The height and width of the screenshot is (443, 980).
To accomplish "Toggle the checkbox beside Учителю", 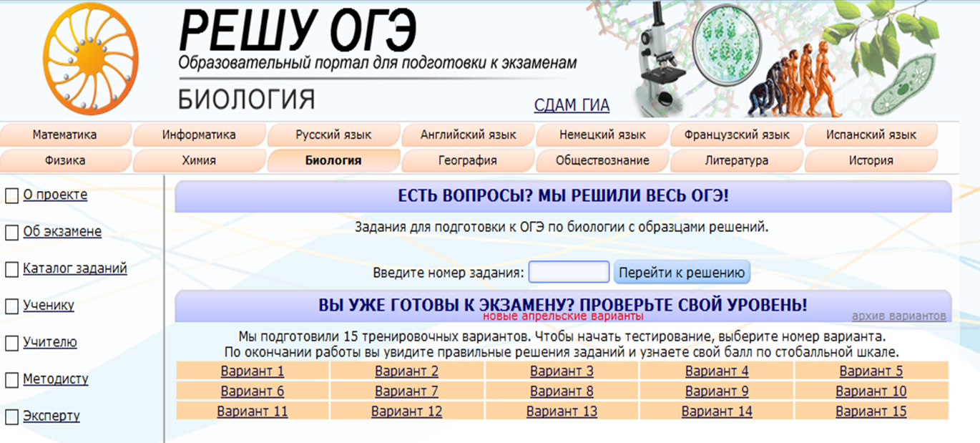I will pos(11,343).
